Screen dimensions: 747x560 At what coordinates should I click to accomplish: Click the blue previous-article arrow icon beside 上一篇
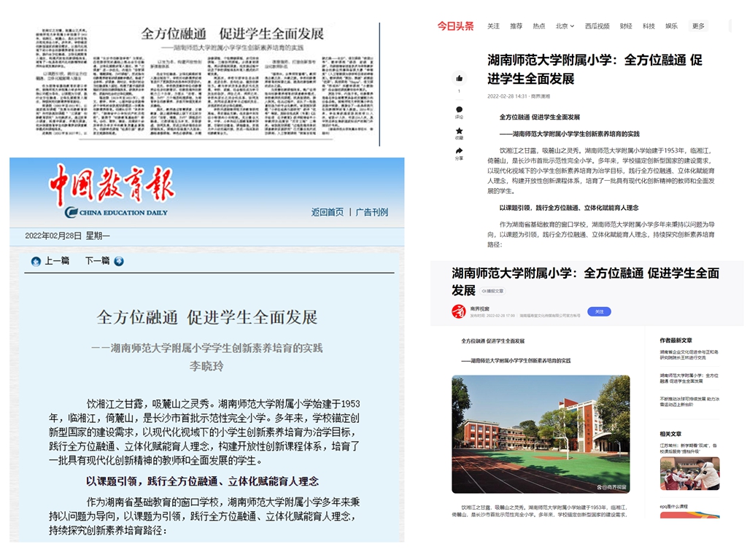[36, 262]
